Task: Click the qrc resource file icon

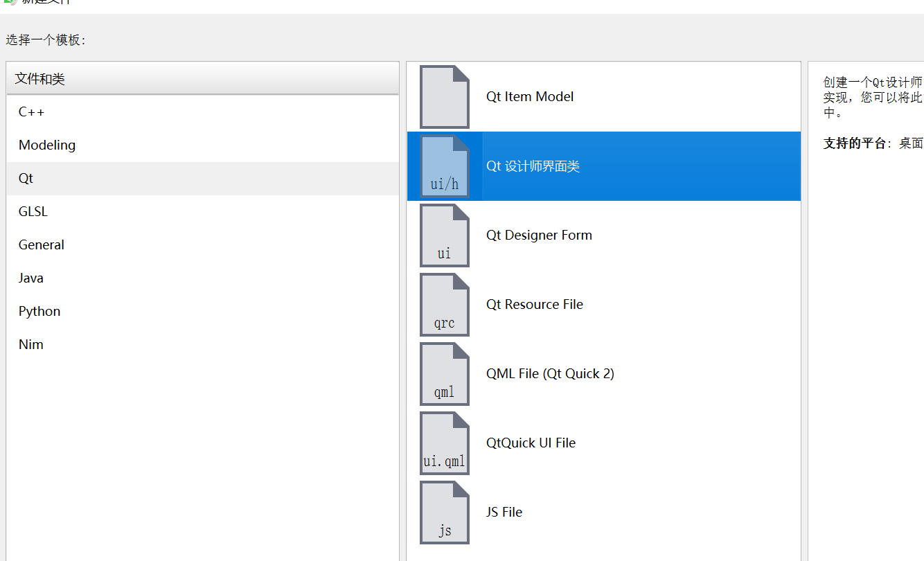Action: click(x=445, y=305)
